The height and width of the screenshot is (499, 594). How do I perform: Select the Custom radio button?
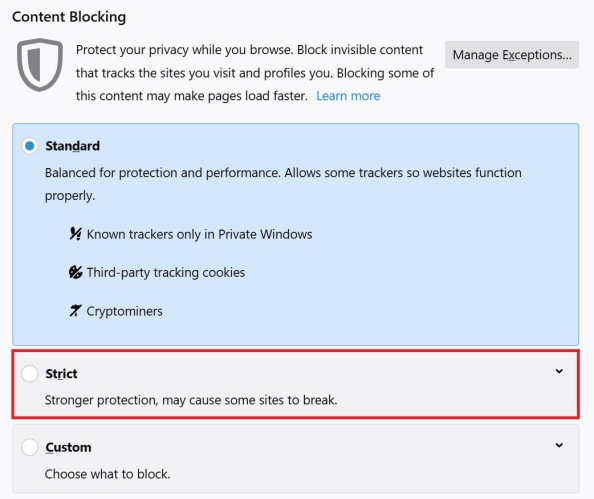30,447
